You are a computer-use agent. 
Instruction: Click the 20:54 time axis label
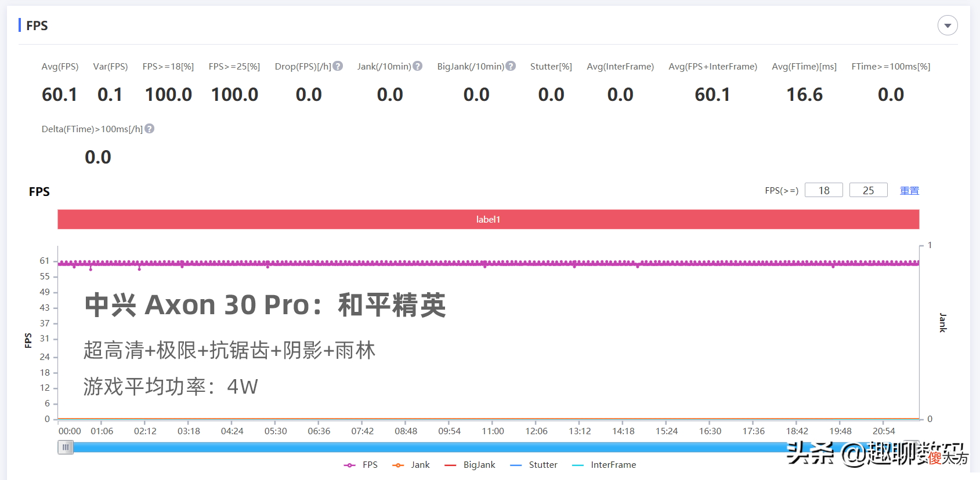pos(884,431)
